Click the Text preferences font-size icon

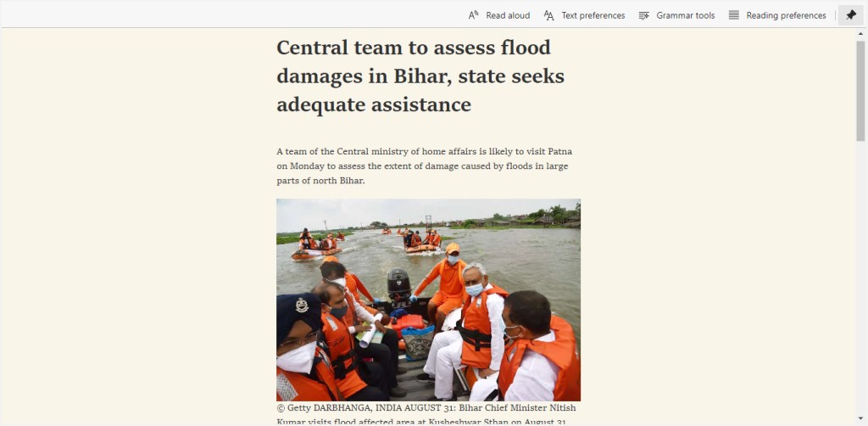[548, 15]
